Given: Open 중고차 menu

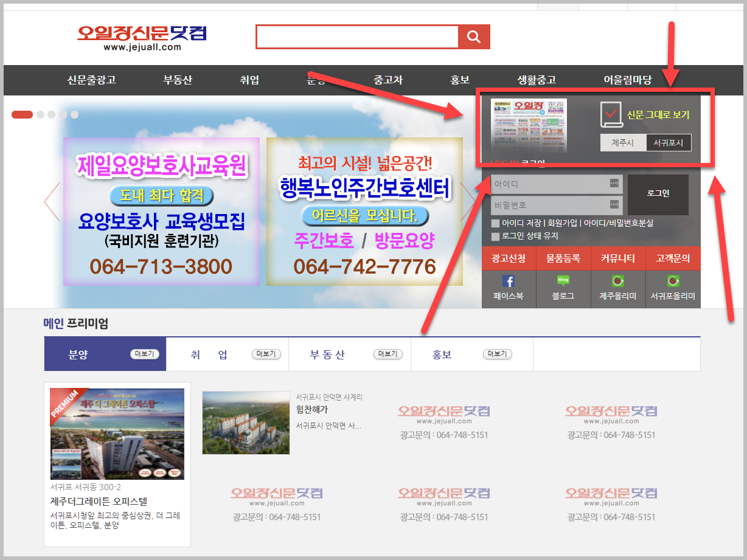Looking at the screenshot, I should (x=388, y=80).
